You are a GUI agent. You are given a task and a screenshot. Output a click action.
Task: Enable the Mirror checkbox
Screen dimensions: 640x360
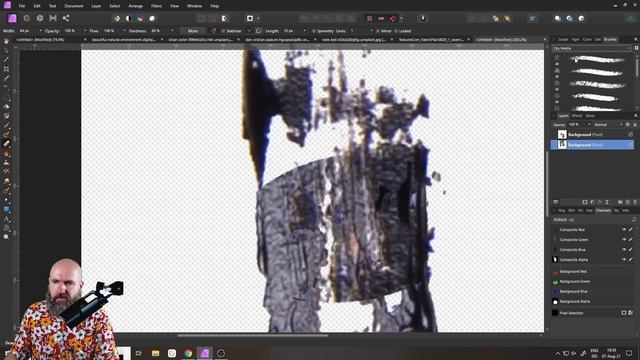tap(378, 31)
